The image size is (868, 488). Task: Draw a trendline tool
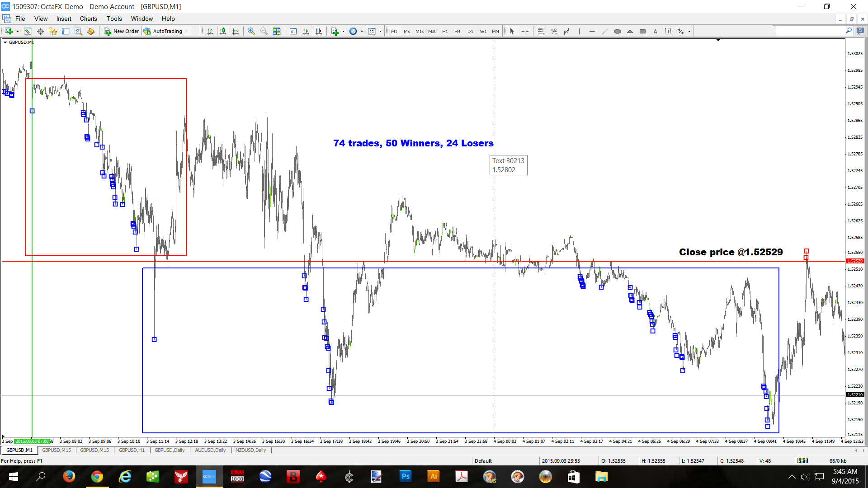click(604, 31)
